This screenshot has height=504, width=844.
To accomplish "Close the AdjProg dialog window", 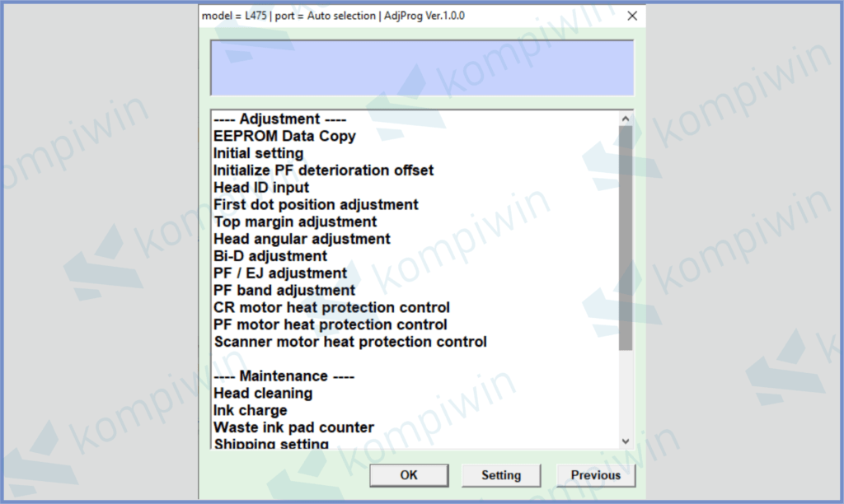I will [x=632, y=16].
